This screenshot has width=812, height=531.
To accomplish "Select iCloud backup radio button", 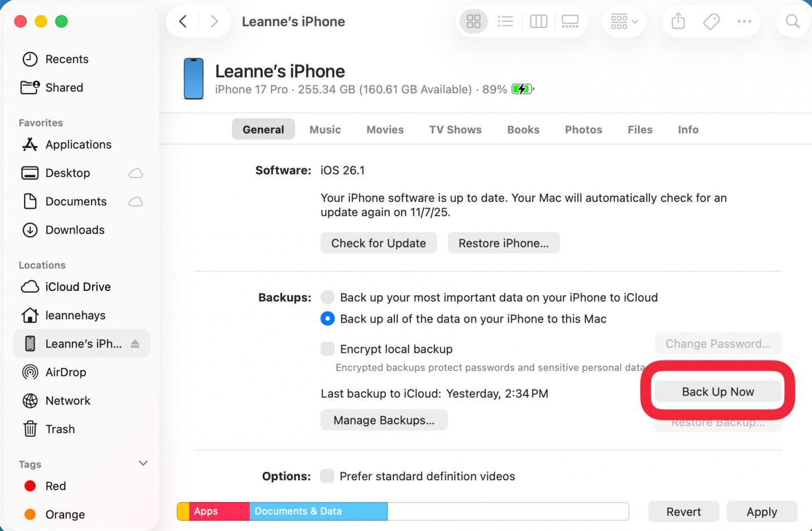I will (x=327, y=297).
